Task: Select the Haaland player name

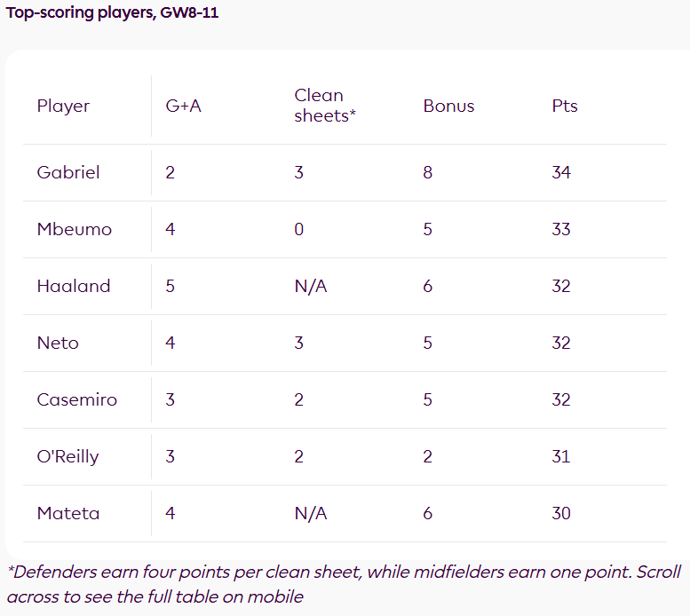Action: (74, 286)
